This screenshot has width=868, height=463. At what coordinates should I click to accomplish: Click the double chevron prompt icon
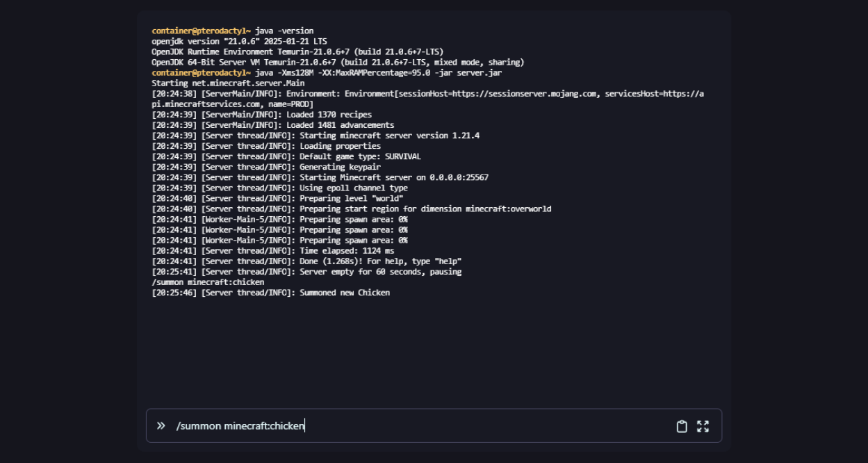tap(161, 425)
